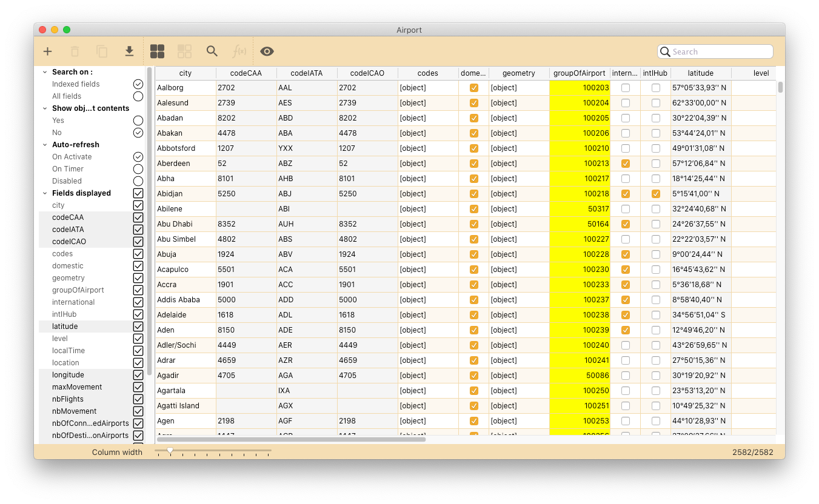Screen dimensions: 819x504
Task: Click the 'AUH' codeIATA cell
Action: pos(307,224)
